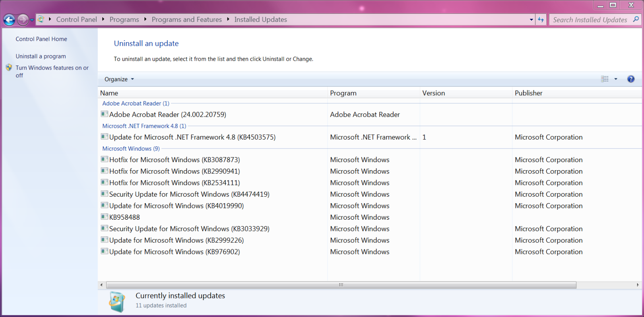The width and height of the screenshot is (644, 317).
Task: Click the icon beside Update KB2999226
Action: coord(105,239)
